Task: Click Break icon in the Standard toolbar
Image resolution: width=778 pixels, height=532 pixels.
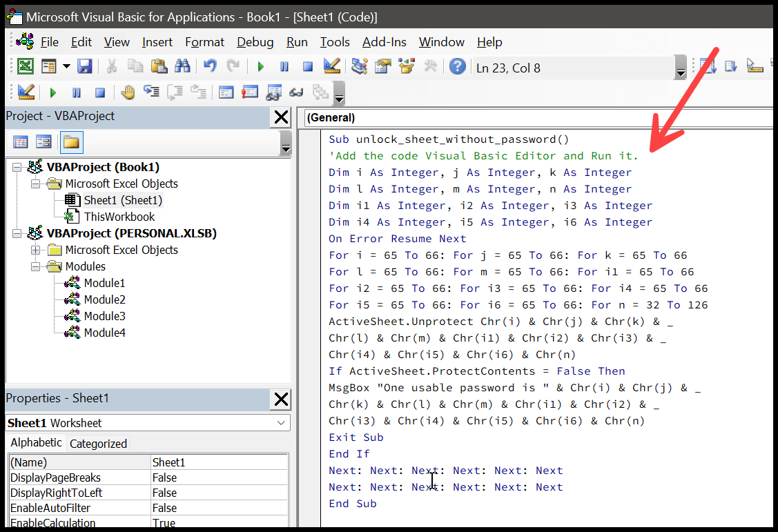Action: click(284, 66)
